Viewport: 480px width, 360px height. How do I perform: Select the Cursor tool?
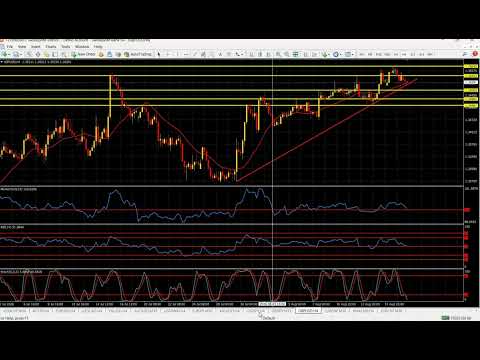[x=159, y=54]
